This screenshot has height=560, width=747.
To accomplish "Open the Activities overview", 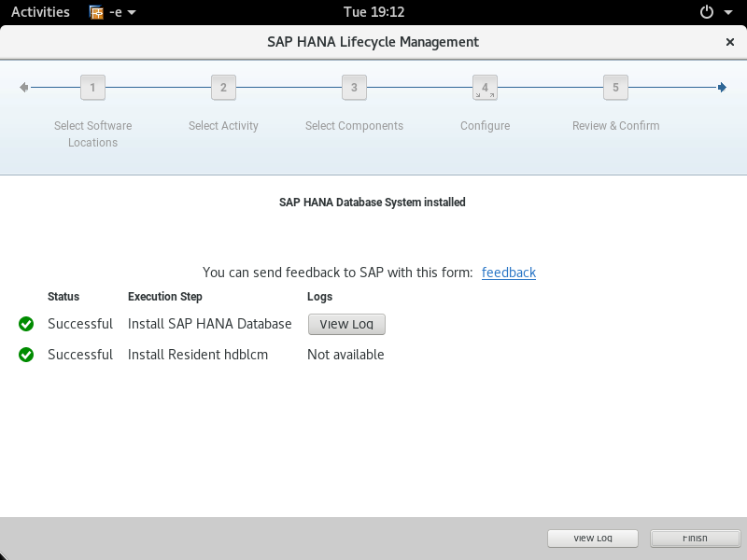I will 40,12.
